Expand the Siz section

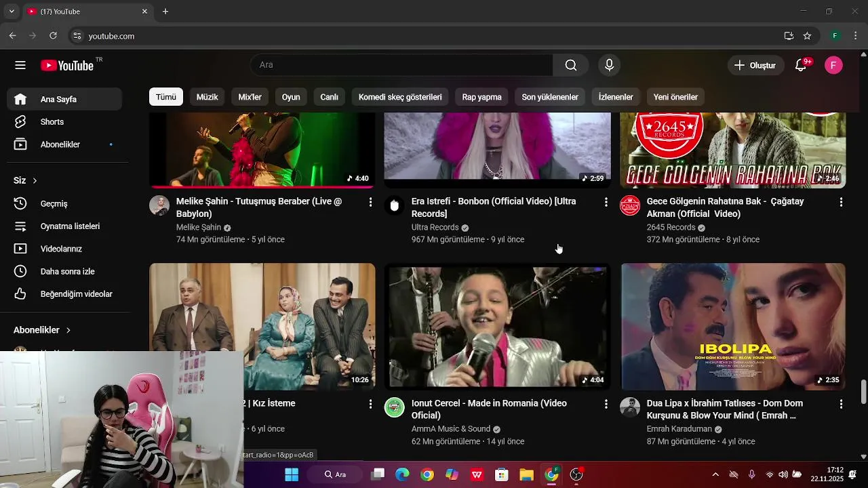tap(26, 180)
